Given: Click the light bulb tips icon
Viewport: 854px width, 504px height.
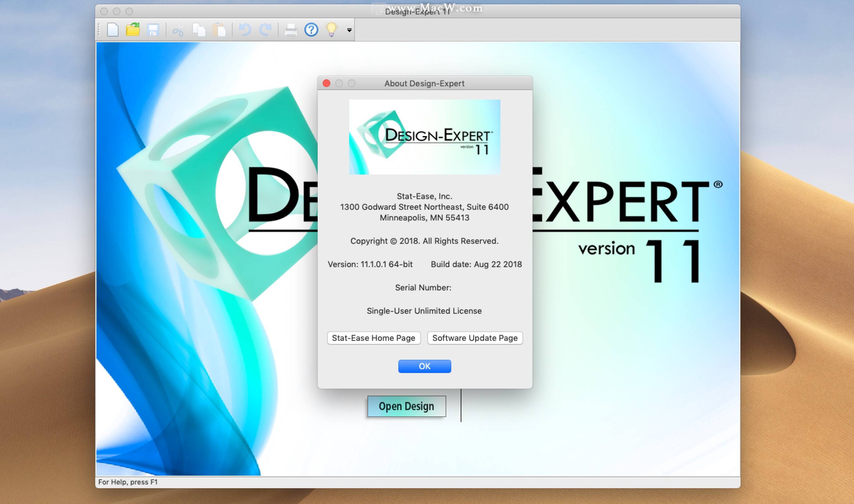Looking at the screenshot, I should 331,29.
